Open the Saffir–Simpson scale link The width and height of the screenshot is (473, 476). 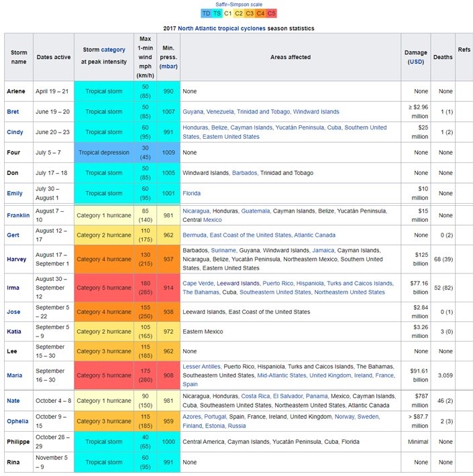238,5
